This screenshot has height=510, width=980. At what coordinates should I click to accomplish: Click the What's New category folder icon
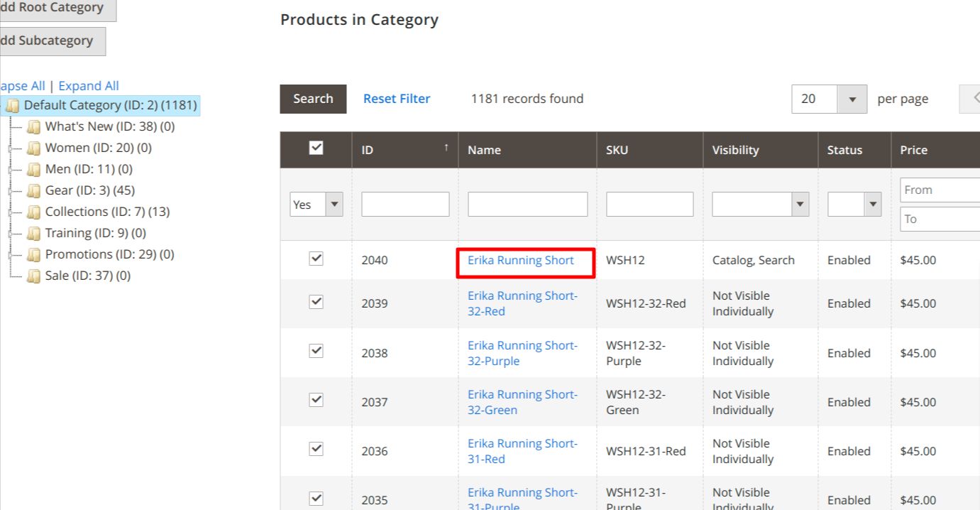coord(33,126)
